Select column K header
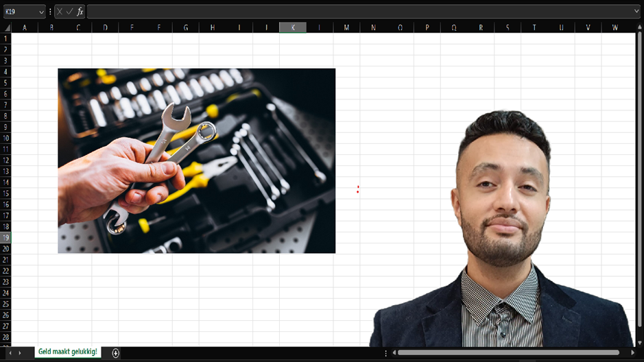Screen dimensions: 644x362 click(x=293, y=27)
